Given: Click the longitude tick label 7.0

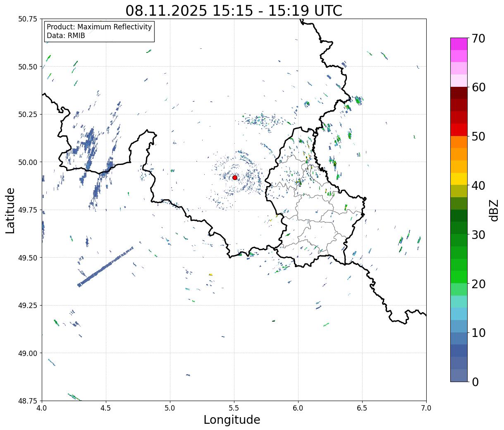Looking at the screenshot, I should coord(426,408).
